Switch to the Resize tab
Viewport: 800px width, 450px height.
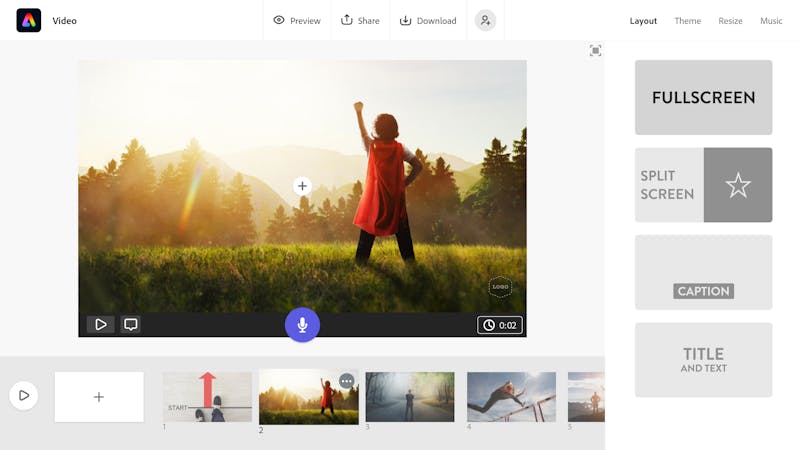[730, 21]
